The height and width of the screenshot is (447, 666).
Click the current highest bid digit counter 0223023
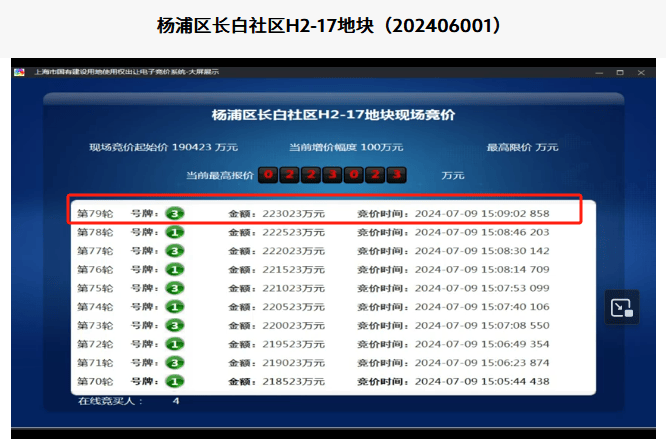(332, 175)
